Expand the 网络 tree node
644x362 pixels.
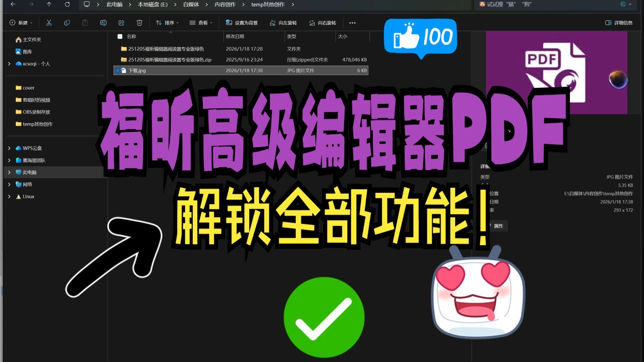pos(9,184)
